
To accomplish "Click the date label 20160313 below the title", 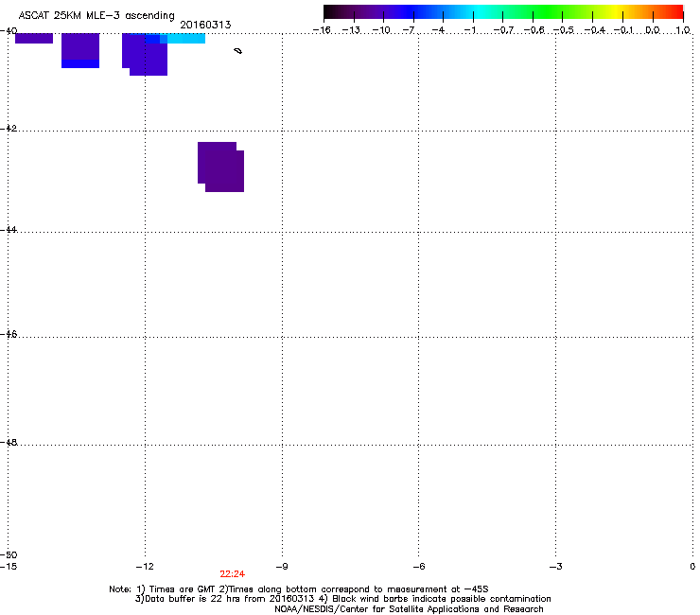I will click(205, 25).
